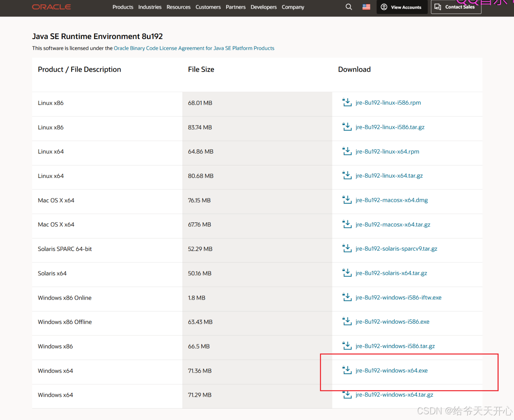
Task: Open the Partners menu
Action: coord(236,7)
